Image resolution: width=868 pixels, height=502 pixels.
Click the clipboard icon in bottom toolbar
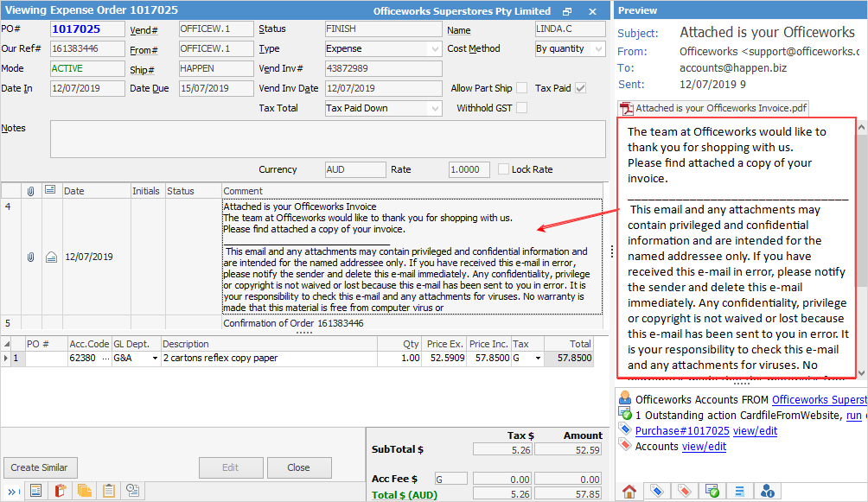[109, 491]
